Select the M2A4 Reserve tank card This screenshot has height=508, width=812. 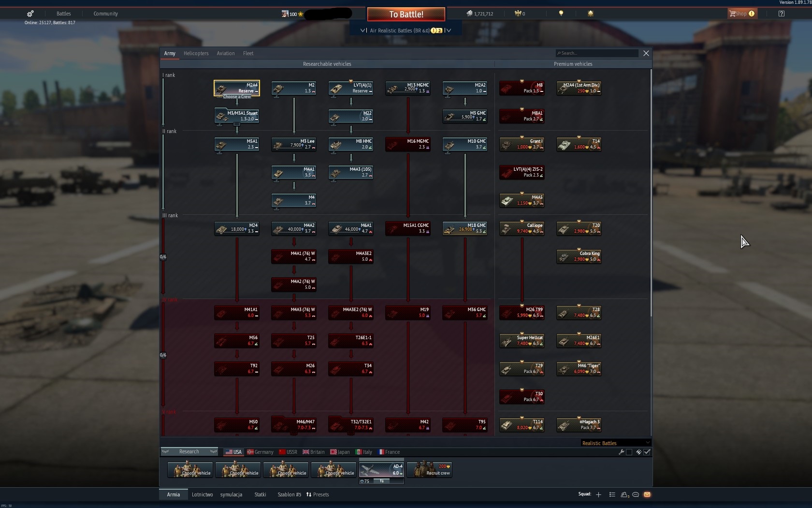tap(237, 88)
